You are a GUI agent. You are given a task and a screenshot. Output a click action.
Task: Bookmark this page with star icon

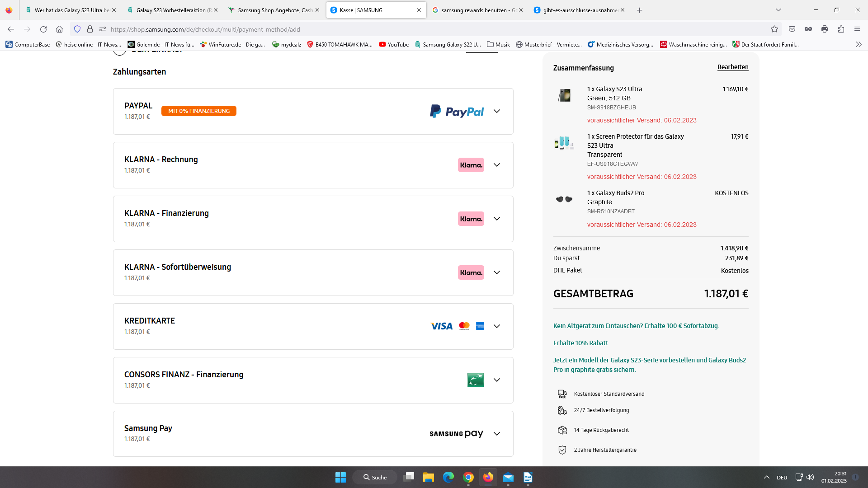pos(774,29)
